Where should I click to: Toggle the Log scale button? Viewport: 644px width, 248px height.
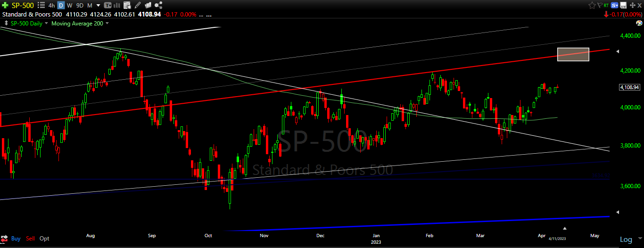626,240
